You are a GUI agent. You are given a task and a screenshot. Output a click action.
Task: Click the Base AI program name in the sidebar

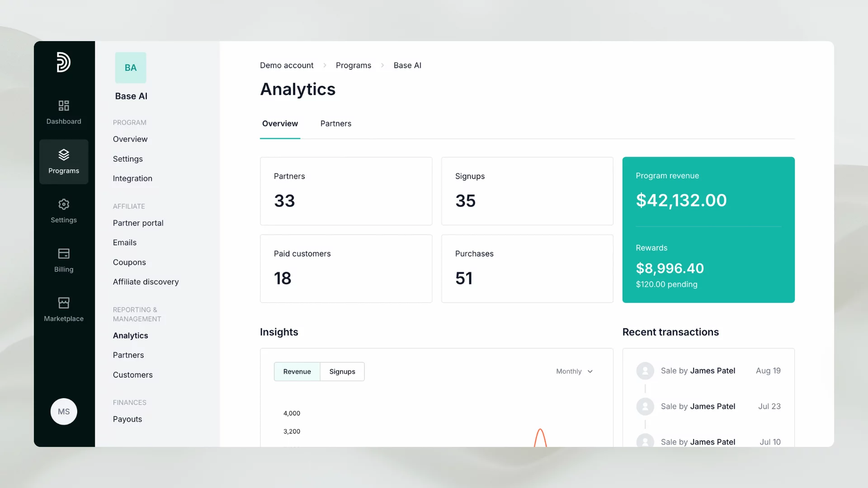click(131, 96)
